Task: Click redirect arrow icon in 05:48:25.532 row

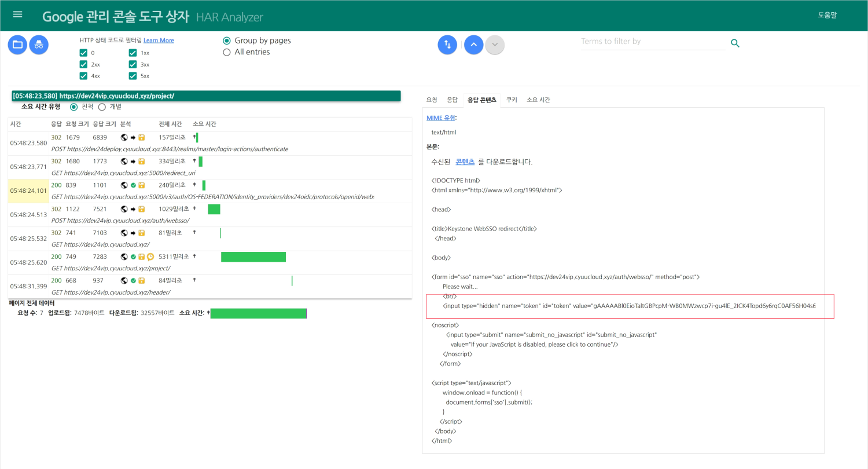Action: pyautogui.click(x=133, y=233)
